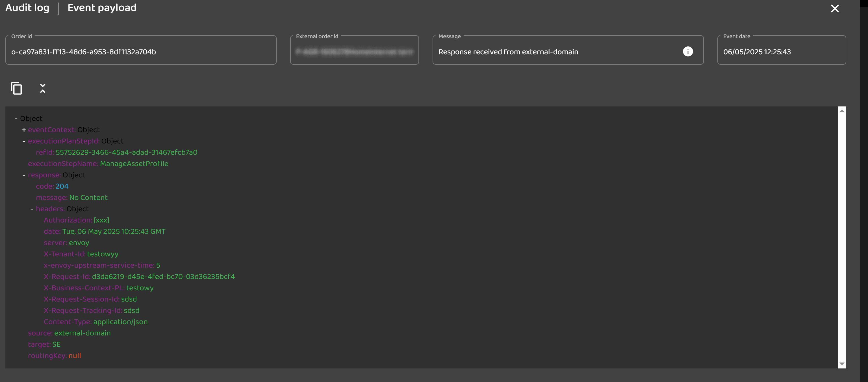Select the X-Request-Id header value
The image size is (868, 382).
[163, 277]
